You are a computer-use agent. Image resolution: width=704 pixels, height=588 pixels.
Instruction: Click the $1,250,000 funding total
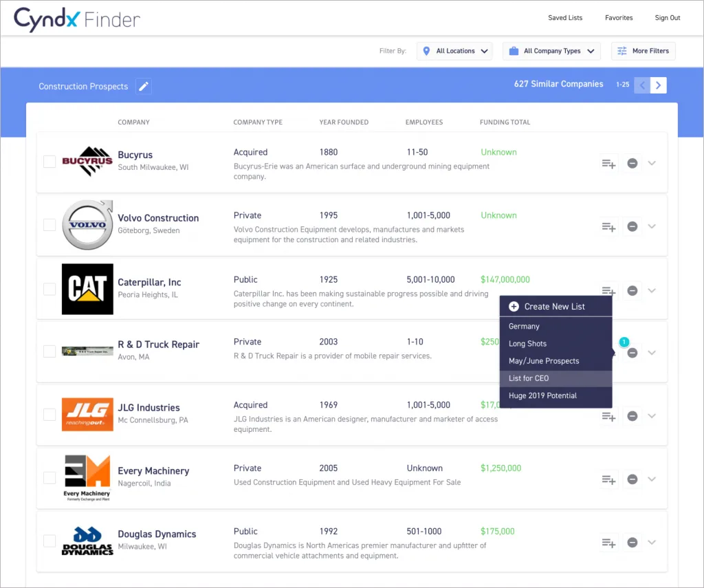(x=500, y=468)
